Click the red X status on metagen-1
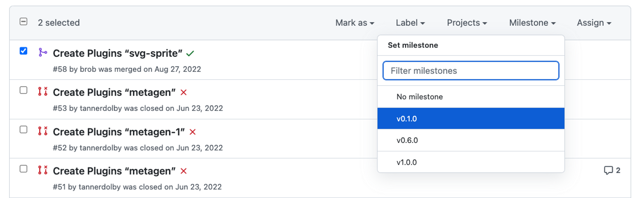 (x=193, y=132)
